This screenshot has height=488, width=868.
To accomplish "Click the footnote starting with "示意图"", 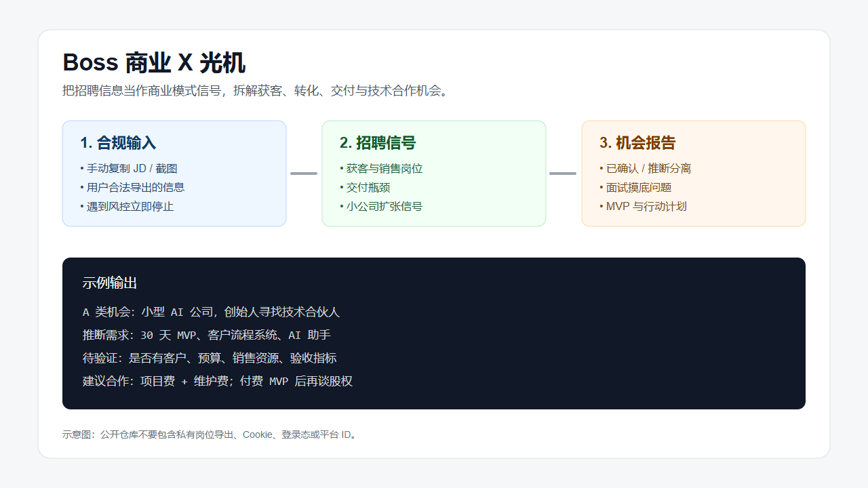I will [210, 434].
